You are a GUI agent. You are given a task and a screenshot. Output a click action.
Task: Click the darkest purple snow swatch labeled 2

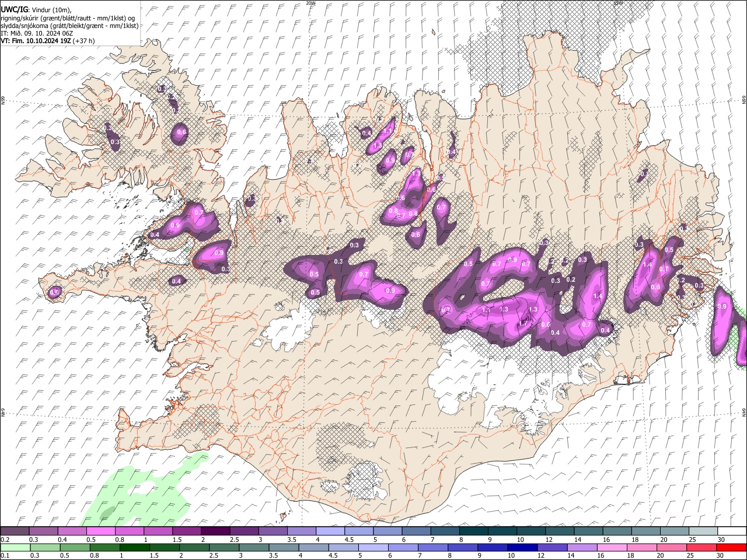tap(215, 531)
